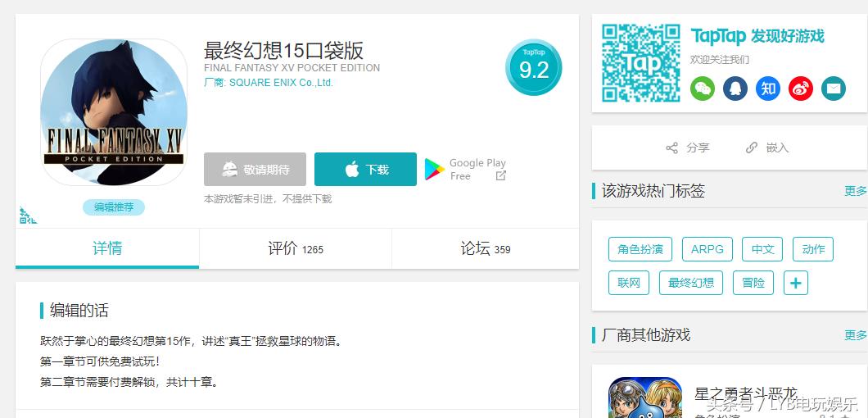Click the TapTap 9.2 rating badge
The width and height of the screenshot is (868, 418).
[534, 67]
